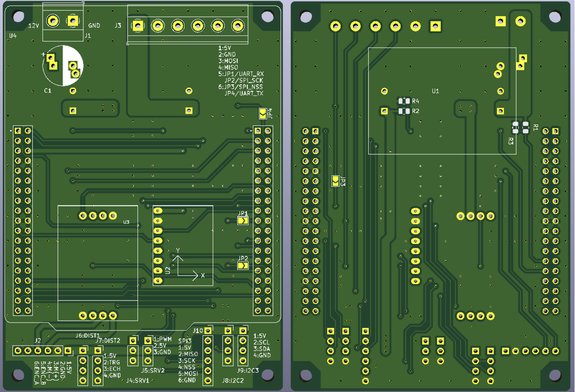
Task: Click the C1 capacitor label
Action: 48,90
